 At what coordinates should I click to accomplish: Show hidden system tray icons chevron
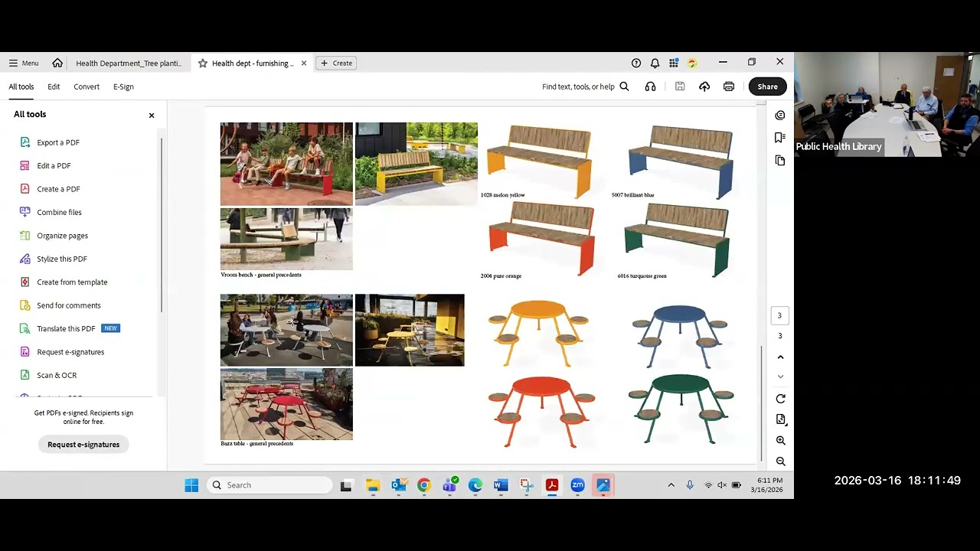coord(671,485)
